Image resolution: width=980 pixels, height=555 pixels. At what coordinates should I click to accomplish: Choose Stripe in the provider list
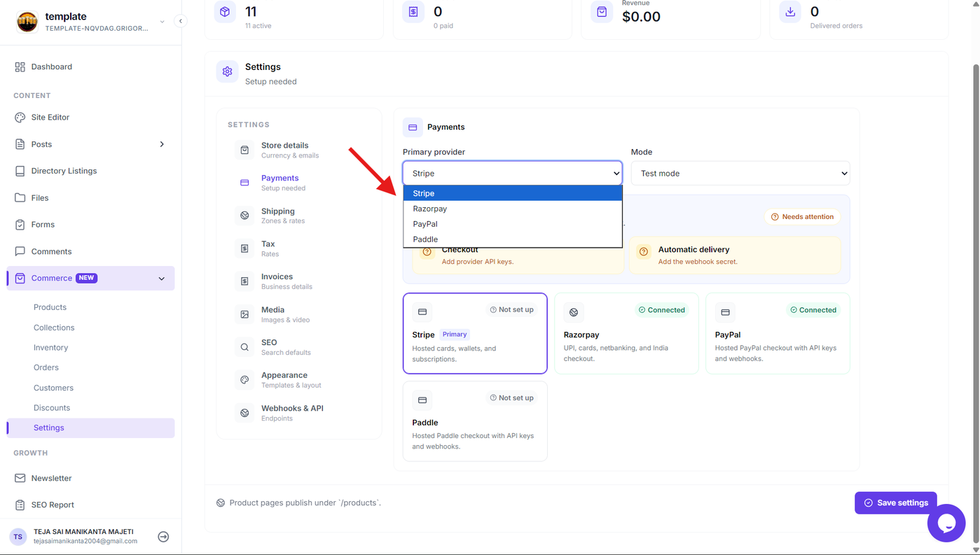[513, 193]
